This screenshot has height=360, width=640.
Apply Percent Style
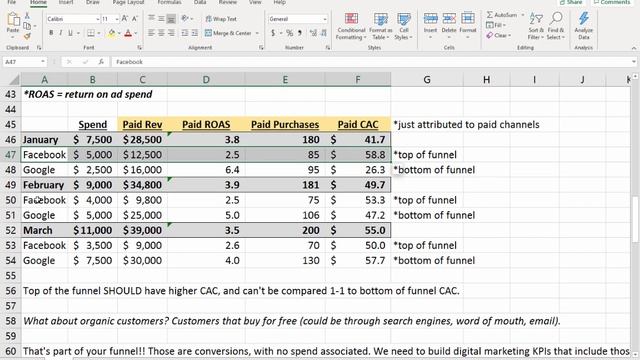pos(289,33)
